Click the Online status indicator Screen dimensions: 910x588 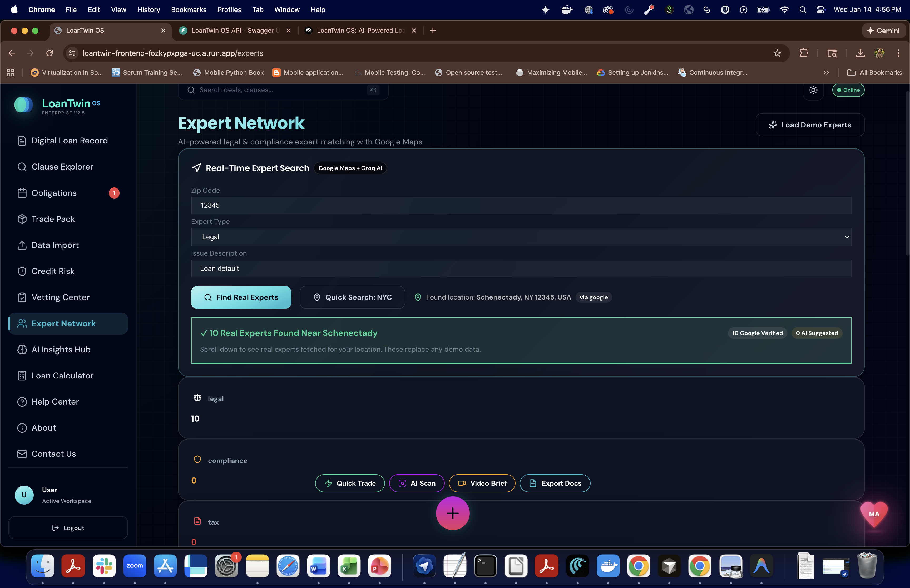848,90
